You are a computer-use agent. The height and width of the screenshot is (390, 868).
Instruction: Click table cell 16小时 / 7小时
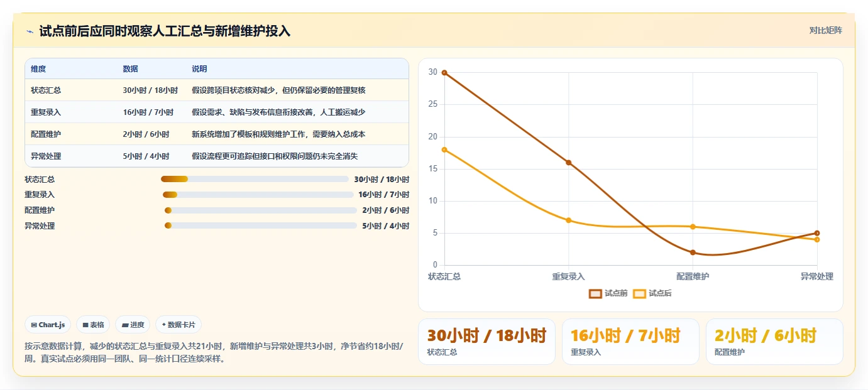[148, 112]
